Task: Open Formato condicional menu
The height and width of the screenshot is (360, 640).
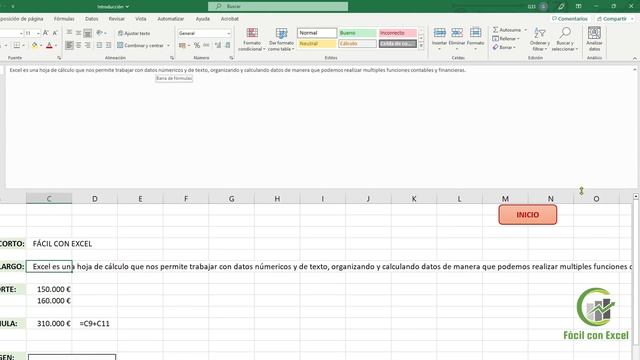Action: (x=252, y=40)
